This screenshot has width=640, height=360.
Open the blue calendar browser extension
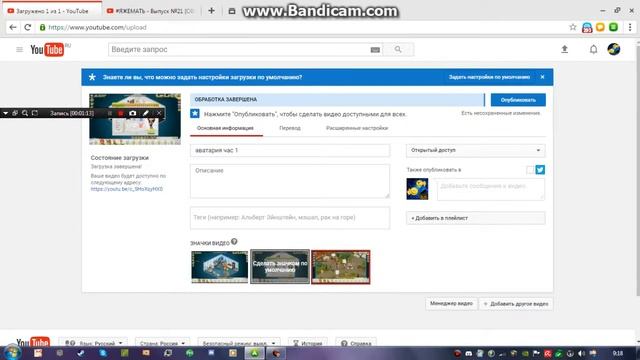coord(587,27)
